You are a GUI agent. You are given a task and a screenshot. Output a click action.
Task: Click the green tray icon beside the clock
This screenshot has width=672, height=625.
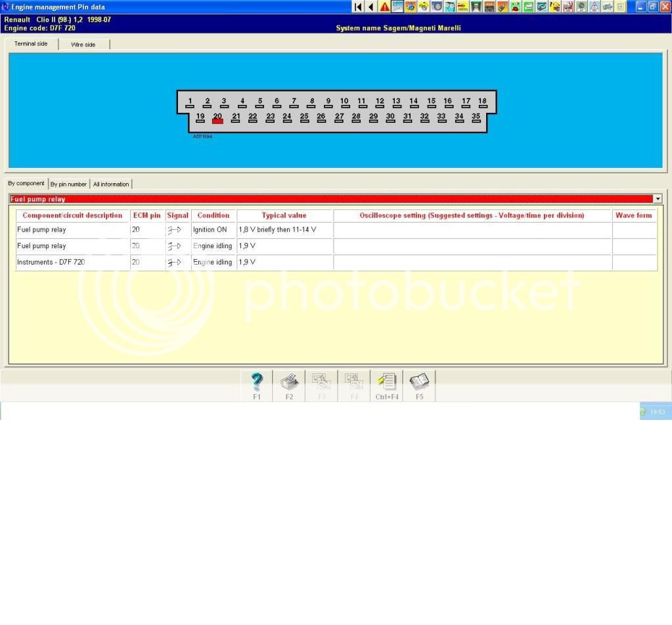click(643, 412)
